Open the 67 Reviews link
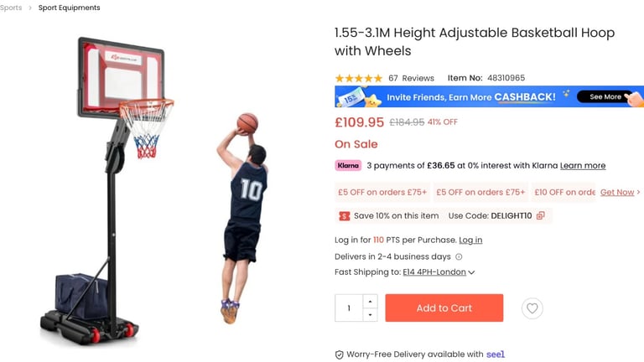 [411, 78]
